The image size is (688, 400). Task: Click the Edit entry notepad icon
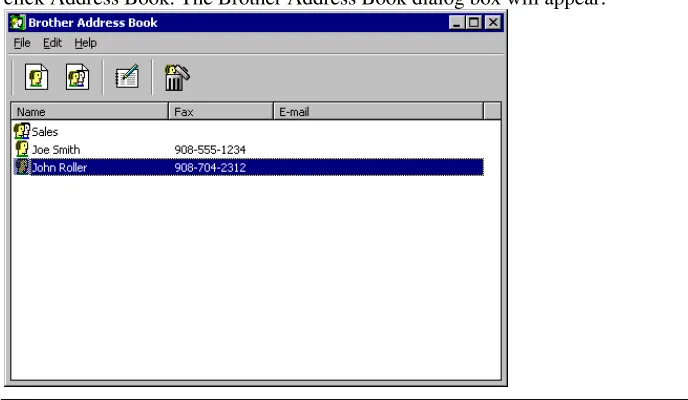tap(127, 76)
